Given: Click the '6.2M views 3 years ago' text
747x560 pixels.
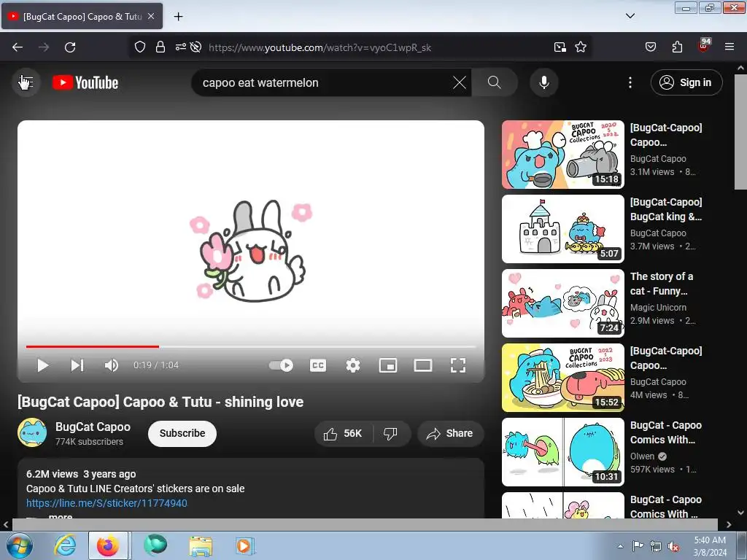Looking at the screenshot, I should (81, 474).
